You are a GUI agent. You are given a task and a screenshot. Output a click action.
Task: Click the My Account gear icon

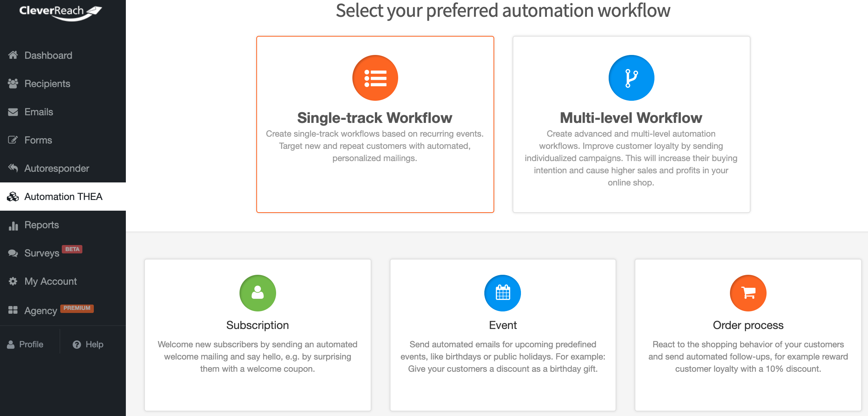click(13, 281)
